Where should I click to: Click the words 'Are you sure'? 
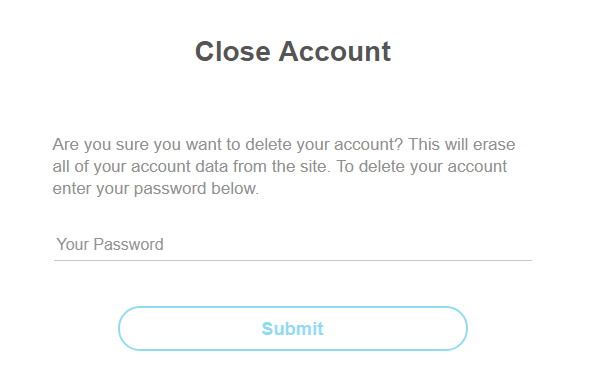point(101,145)
